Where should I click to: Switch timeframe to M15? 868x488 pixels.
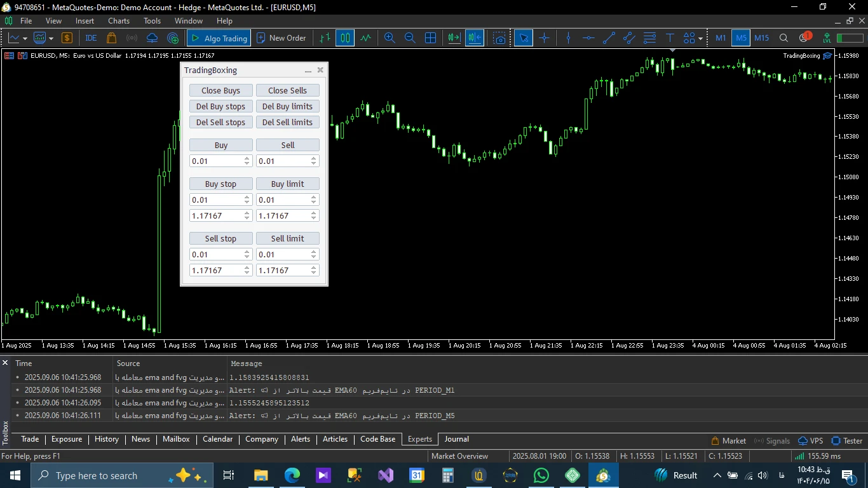[x=761, y=38]
